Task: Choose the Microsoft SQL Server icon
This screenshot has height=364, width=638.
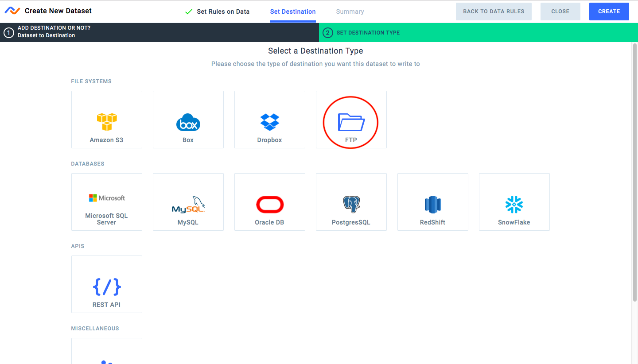Action: coord(107,198)
